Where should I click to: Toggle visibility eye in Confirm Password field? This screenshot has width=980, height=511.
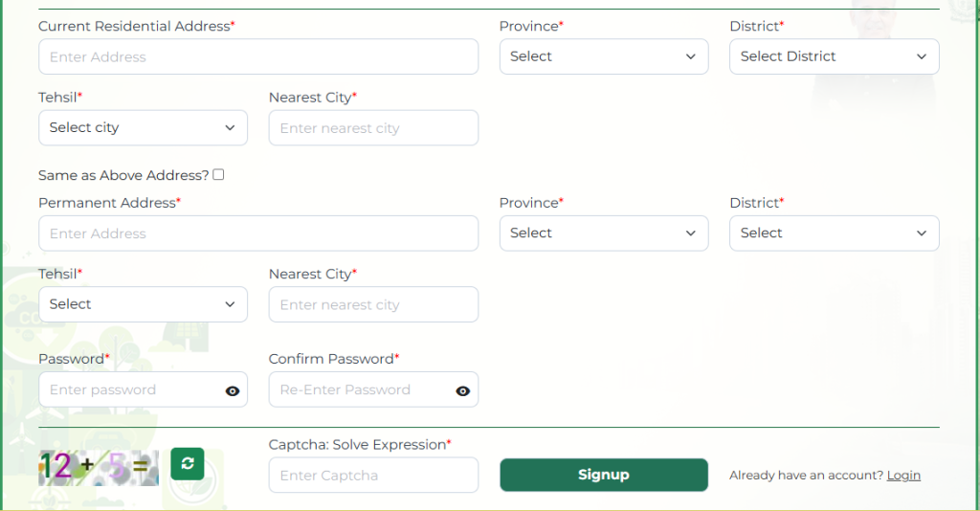(x=463, y=390)
